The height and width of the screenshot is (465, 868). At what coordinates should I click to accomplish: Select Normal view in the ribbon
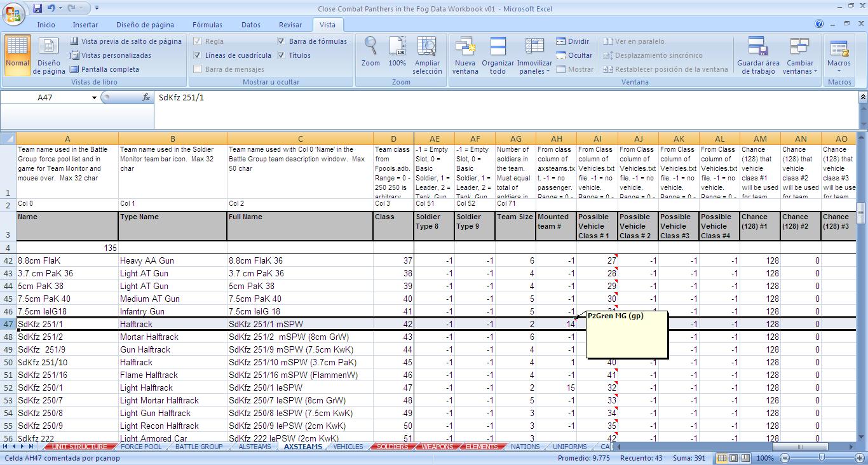click(17, 55)
